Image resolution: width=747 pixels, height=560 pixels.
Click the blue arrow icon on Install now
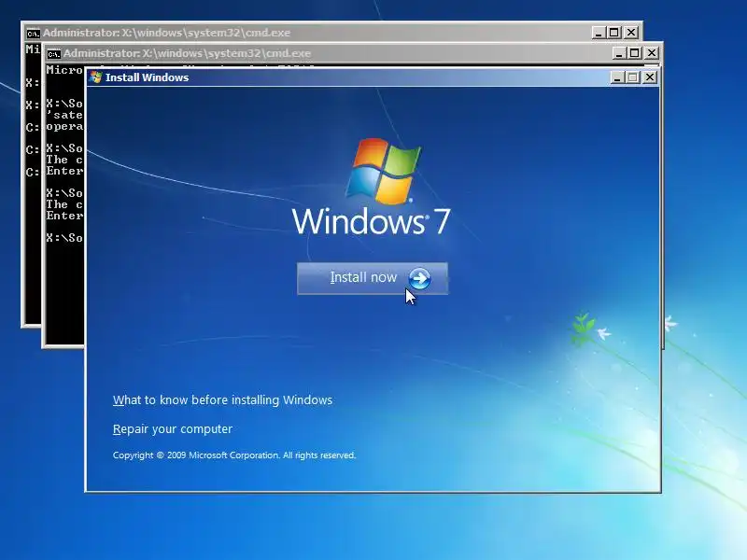click(x=419, y=278)
